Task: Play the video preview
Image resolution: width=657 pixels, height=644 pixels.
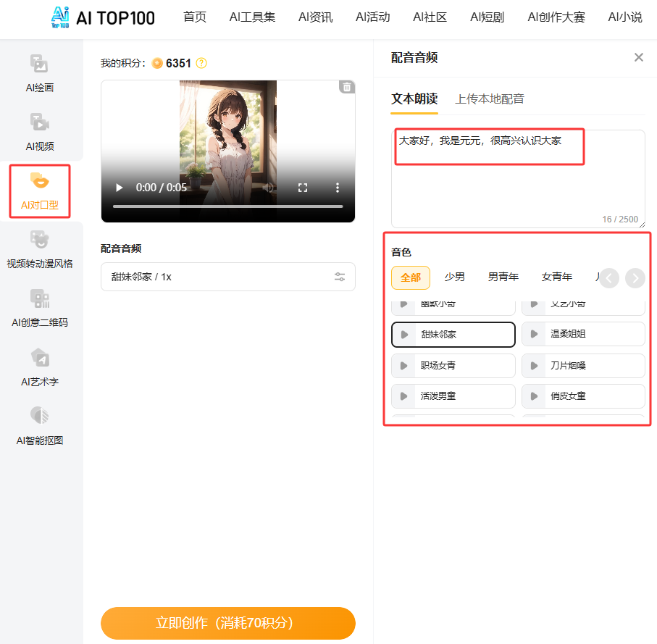Action: click(120, 188)
